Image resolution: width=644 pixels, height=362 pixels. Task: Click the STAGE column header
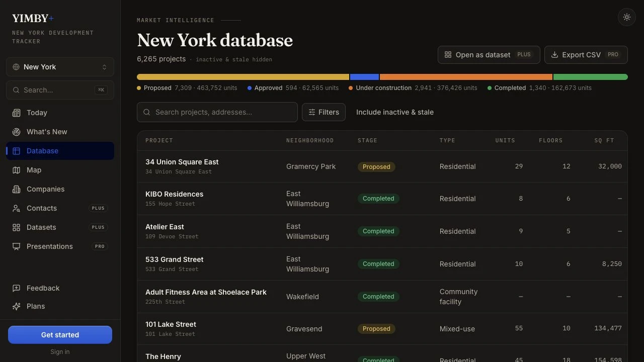(x=367, y=140)
